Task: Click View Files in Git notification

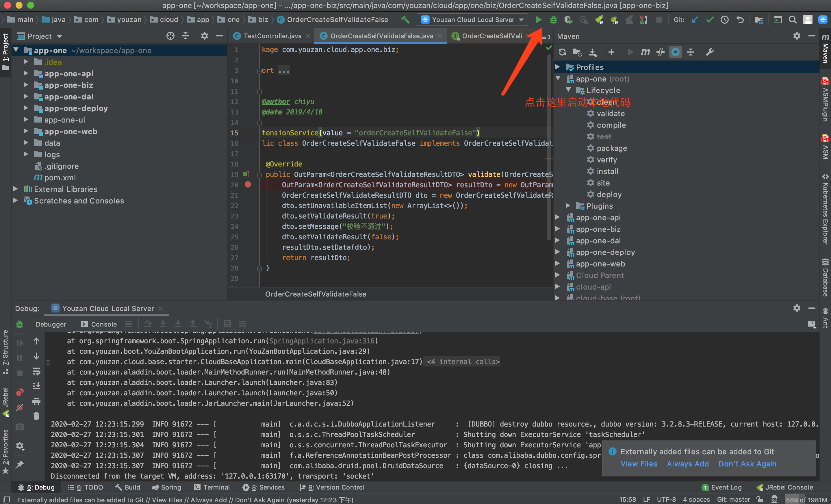Action: pyautogui.click(x=639, y=464)
